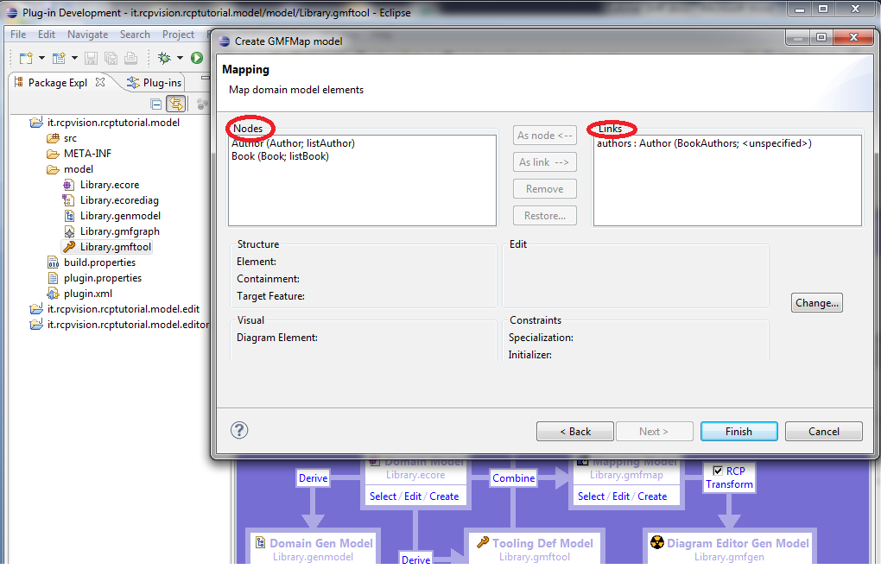This screenshot has width=881, height=588.
Task: Click the As node <-- button
Action: [544, 136]
